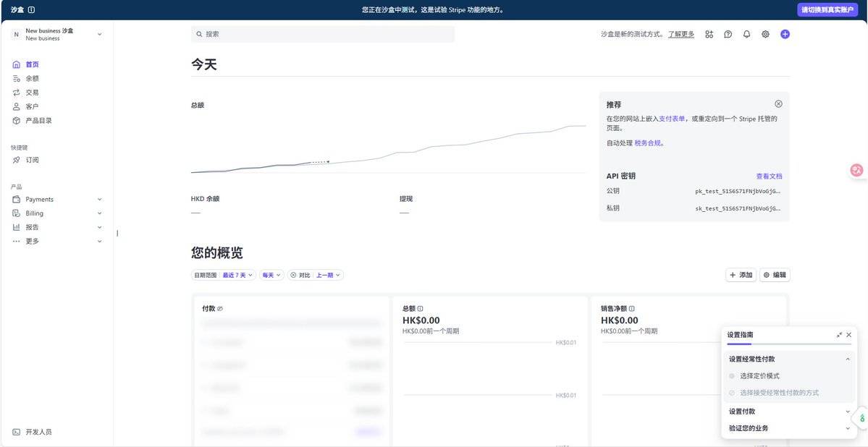Copy the 私钥 sk_test key value

(738, 208)
